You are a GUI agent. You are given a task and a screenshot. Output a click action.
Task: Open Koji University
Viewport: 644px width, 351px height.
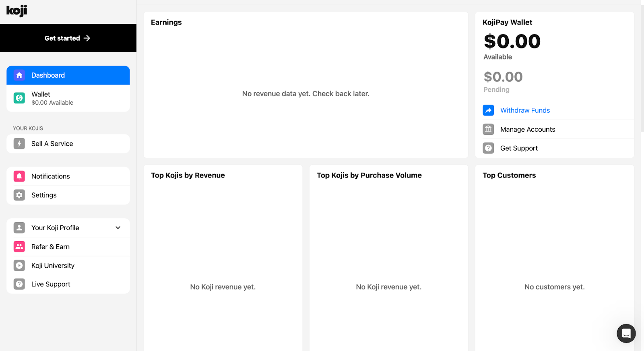[x=68, y=266]
